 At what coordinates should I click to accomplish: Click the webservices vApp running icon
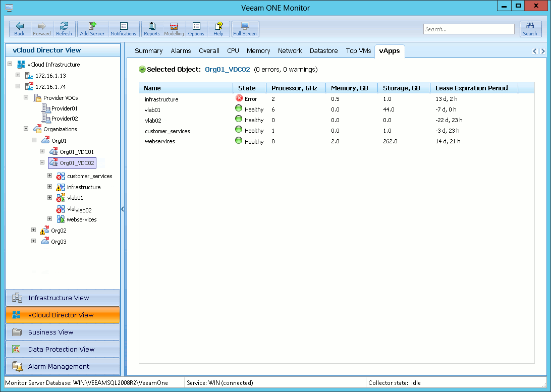[x=61, y=219]
